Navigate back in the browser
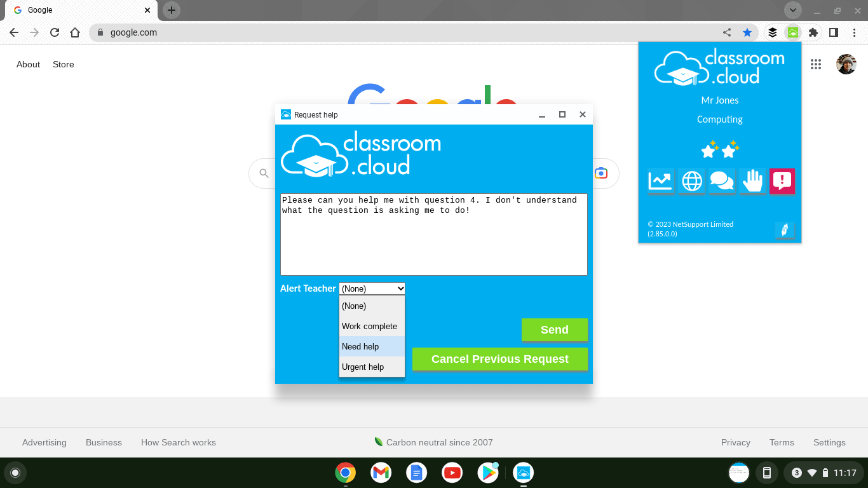868x488 pixels. [x=14, y=32]
